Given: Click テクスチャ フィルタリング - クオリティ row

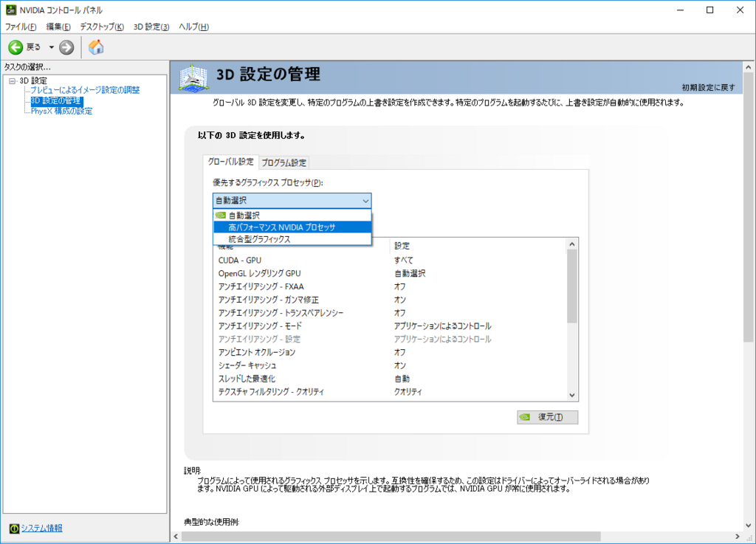Looking at the screenshot, I should point(390,392).
